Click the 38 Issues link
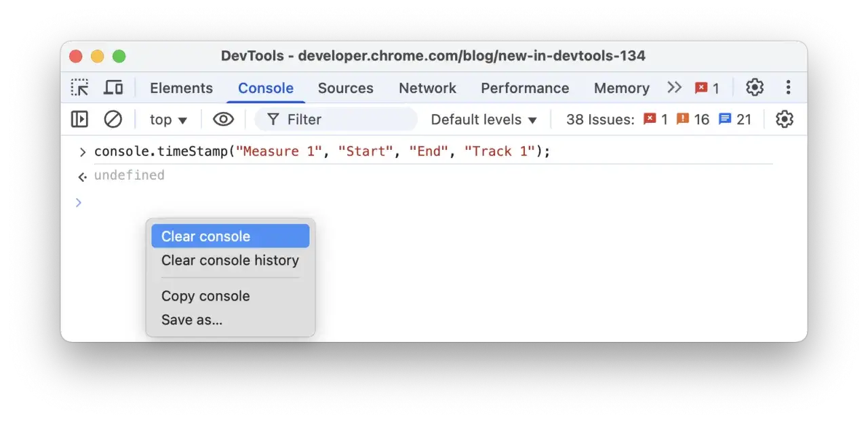This screenshot has height=422, width=868. 599,120
